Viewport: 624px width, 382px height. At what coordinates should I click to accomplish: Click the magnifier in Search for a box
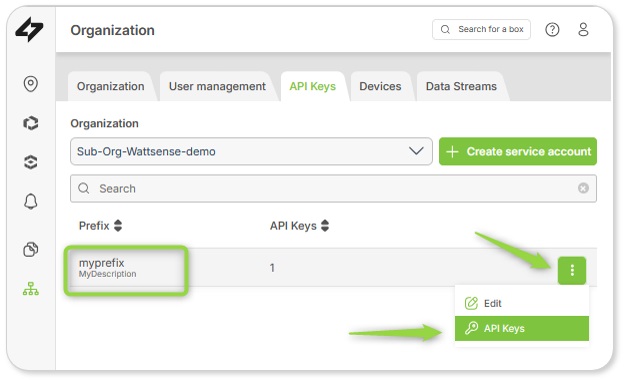[x=445, y=29]
